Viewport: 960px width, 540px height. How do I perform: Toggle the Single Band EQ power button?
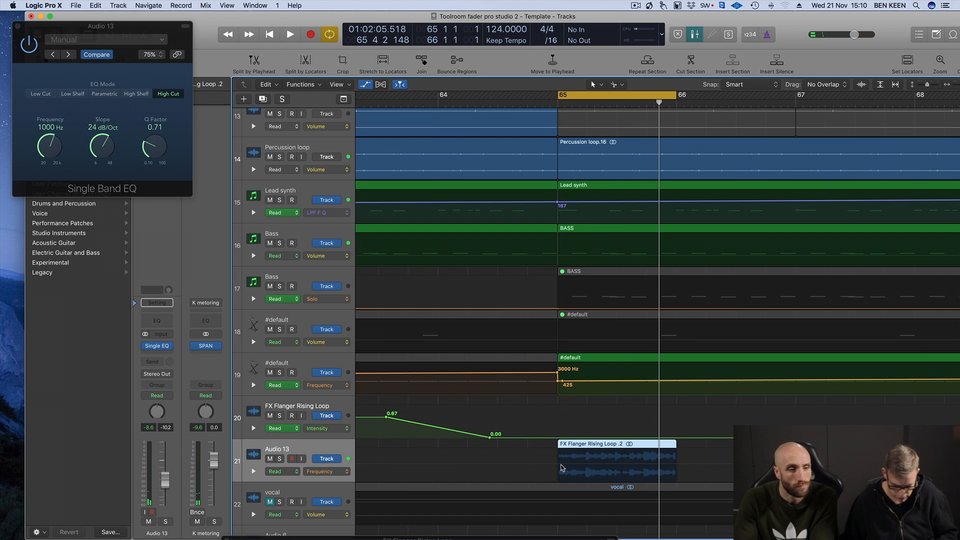pos(29,44)
